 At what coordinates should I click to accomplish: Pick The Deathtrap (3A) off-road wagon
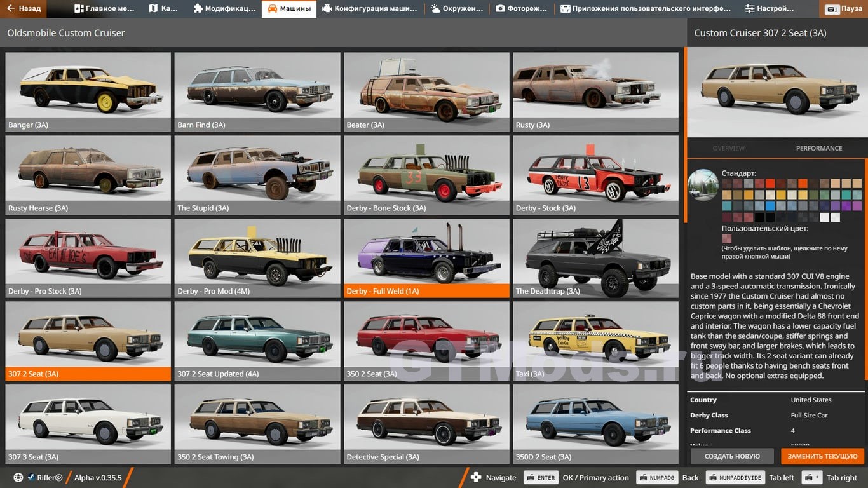(595, 259)
